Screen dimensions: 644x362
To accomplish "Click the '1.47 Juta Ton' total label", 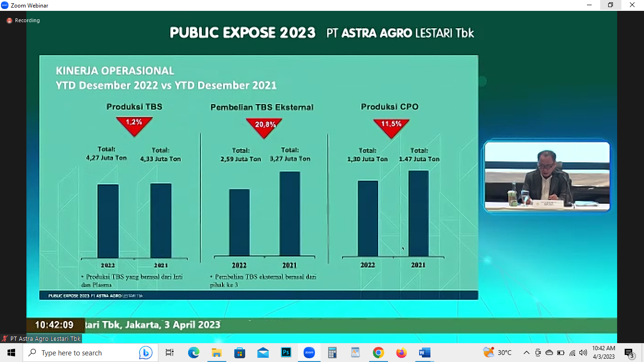I will point(418,159).
